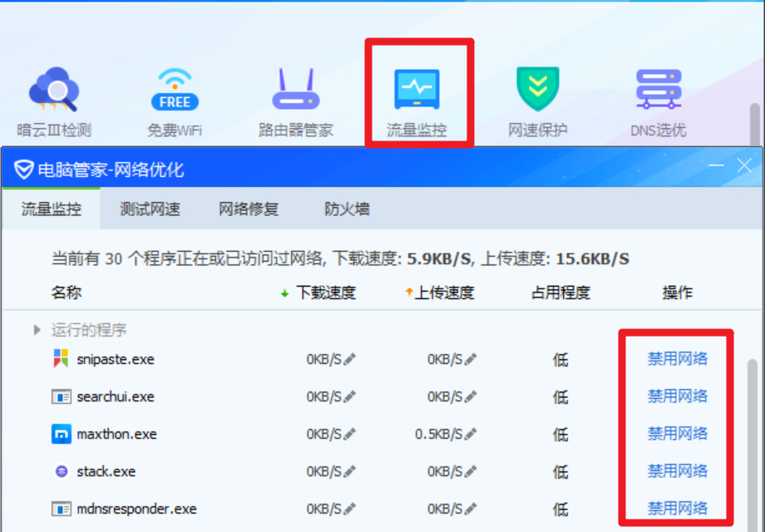The height and width of the screenshot is (532, 765).
Task: Edit upload speed limit for mdnsresponder.exe
Action: tap(471, 509)
